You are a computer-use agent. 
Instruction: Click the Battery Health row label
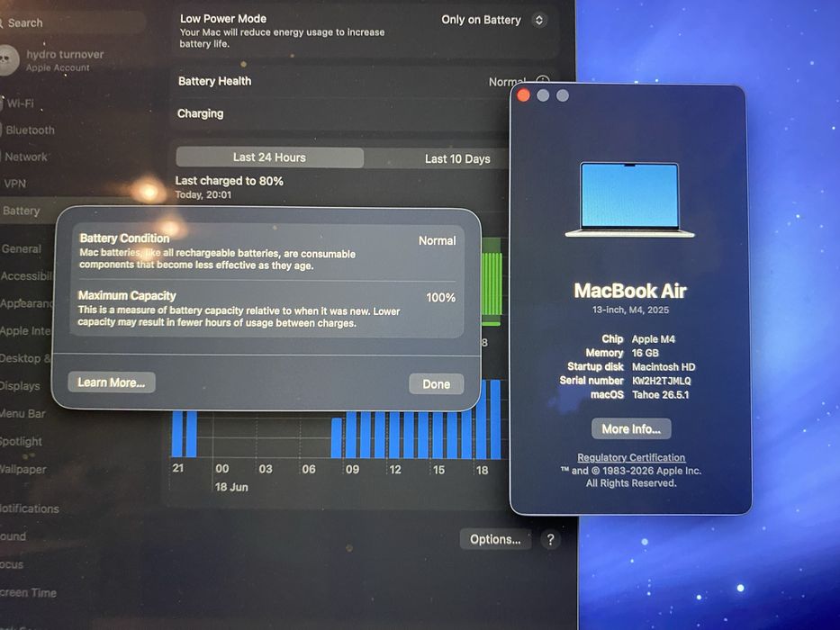click(215, 81)
